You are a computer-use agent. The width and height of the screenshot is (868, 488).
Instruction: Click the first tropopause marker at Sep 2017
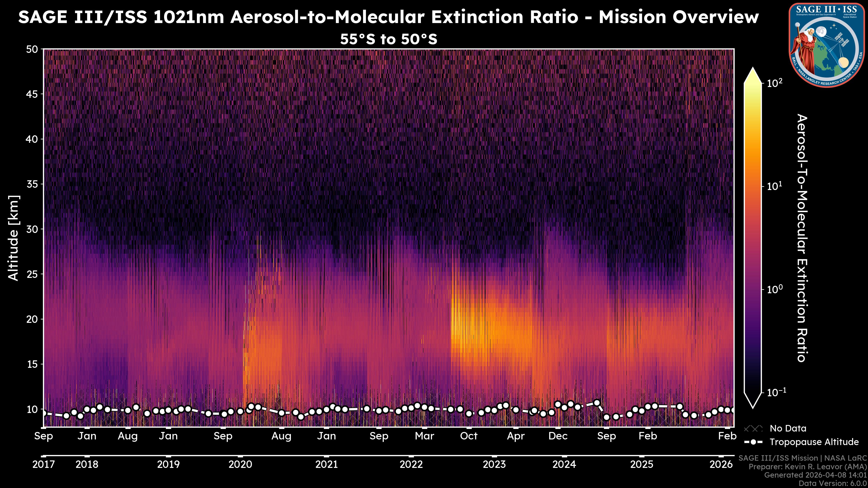44,413
